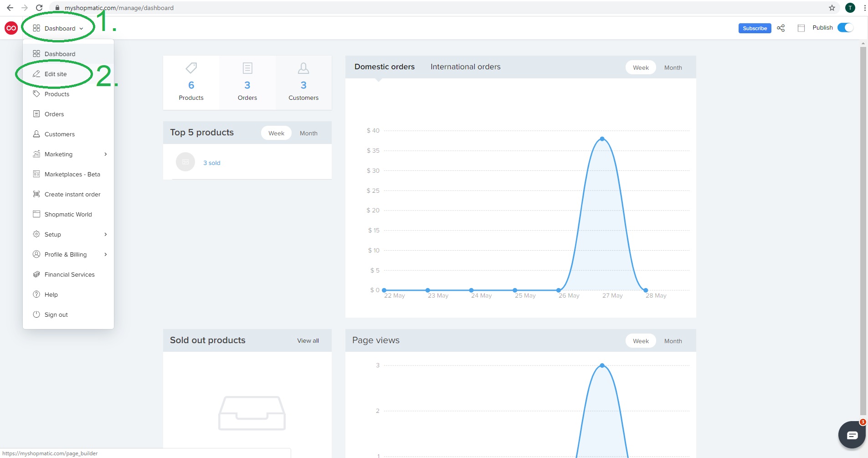Switch to Domestic orders tab
The image size is (868, 458).
[385, 67]
